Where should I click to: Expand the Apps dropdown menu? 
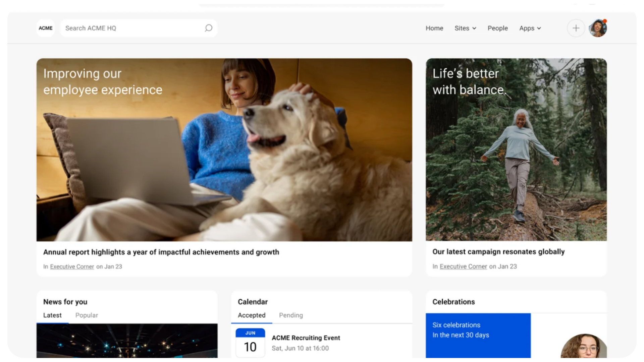pyautogui.click(x=530, y=28)
